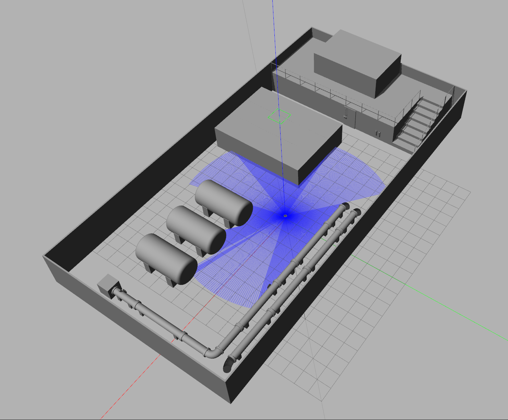508x420 pixels.
Task: Click the door on the rear building wall
Action: (350, 117)
